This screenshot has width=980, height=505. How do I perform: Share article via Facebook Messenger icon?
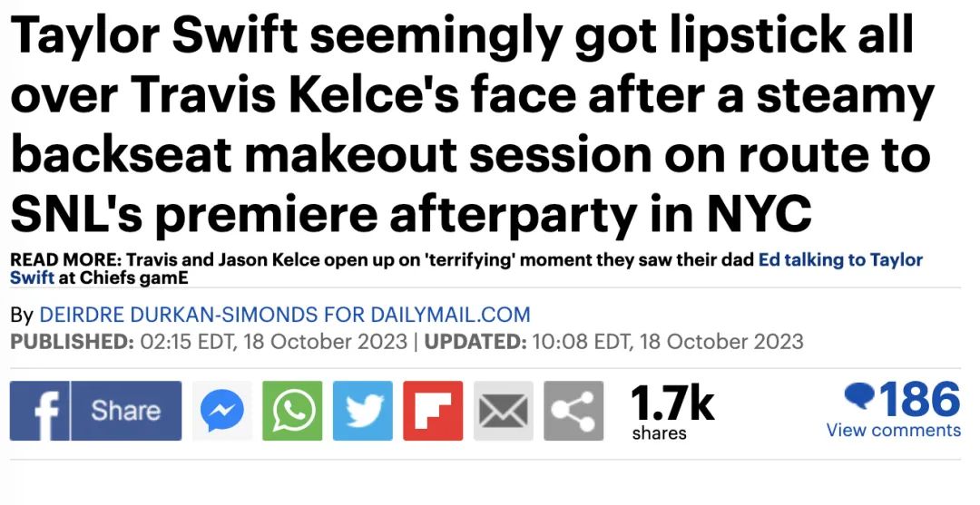tap(222, 411)
